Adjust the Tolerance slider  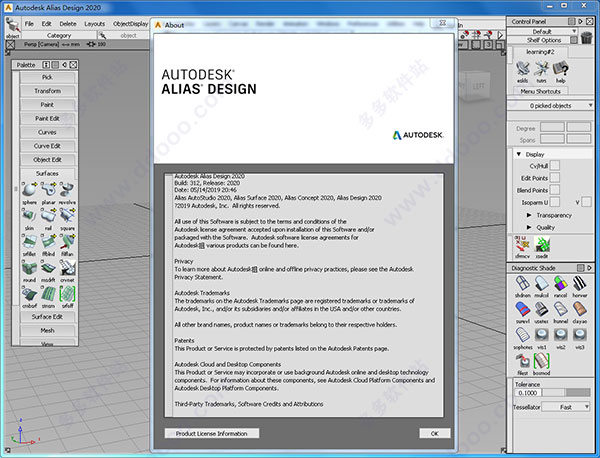[x=566, y=393]
